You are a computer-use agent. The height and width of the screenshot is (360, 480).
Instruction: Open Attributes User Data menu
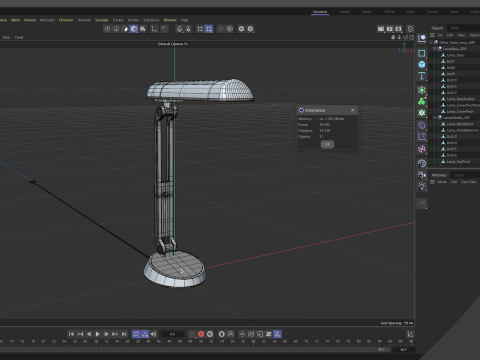click(468, 182)
